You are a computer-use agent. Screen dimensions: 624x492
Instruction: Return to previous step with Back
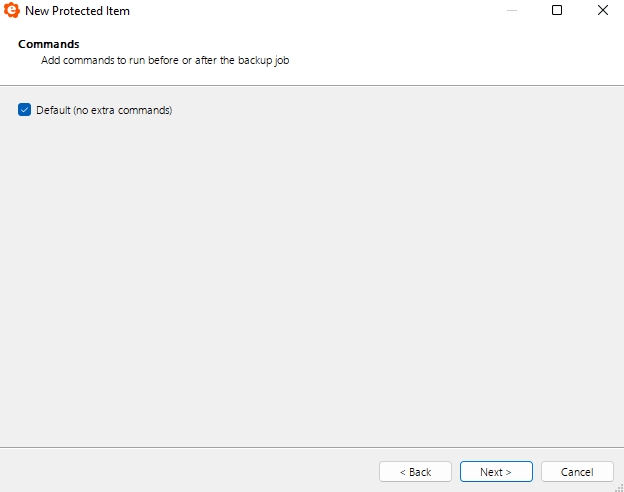coord(415,472)
